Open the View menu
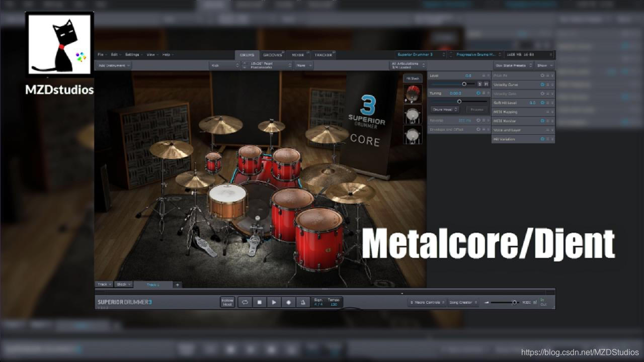 coord(151,54)
